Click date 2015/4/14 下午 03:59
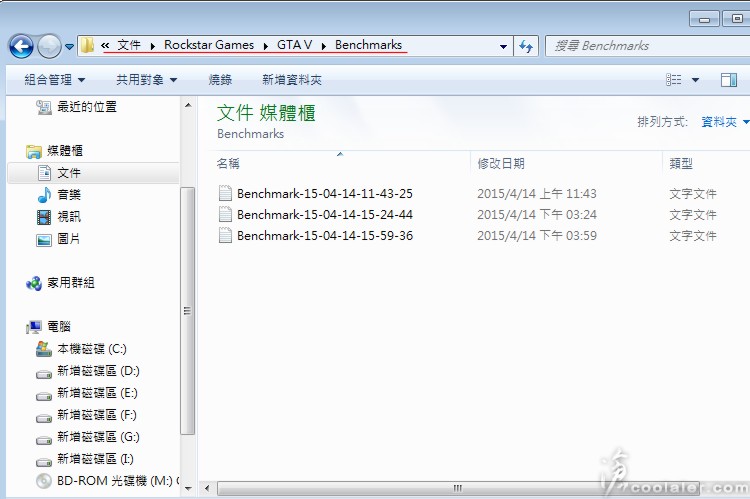Viewport: 750px width, 499px height. (537, 235)
